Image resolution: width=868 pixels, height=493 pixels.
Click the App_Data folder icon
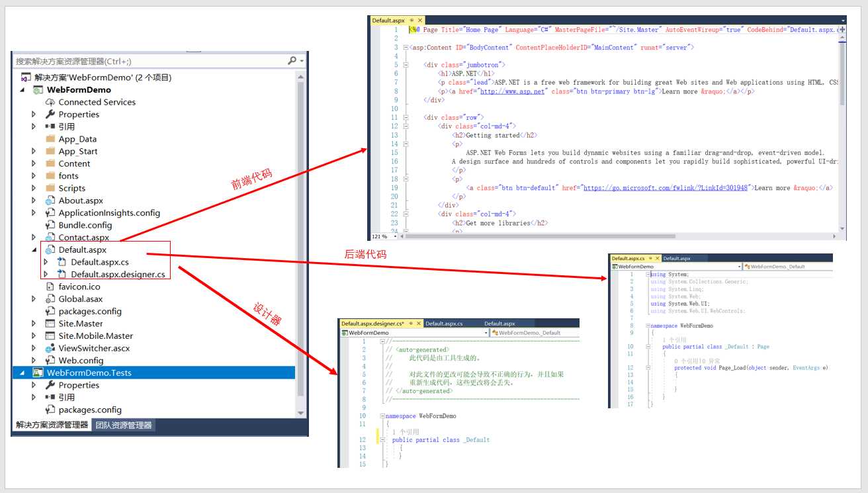click(50, 139)
